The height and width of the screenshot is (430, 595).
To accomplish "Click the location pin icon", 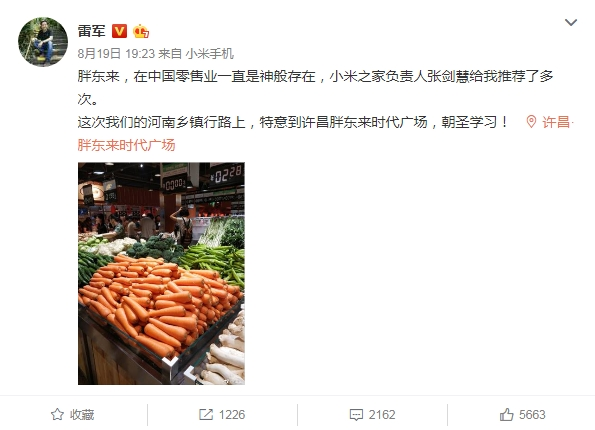I will (531, 122).
